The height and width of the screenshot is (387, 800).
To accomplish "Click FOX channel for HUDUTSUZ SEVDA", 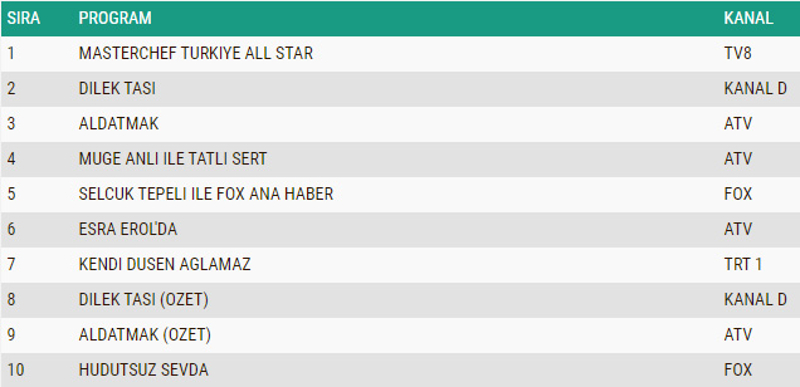I will (x=738, y=370).
